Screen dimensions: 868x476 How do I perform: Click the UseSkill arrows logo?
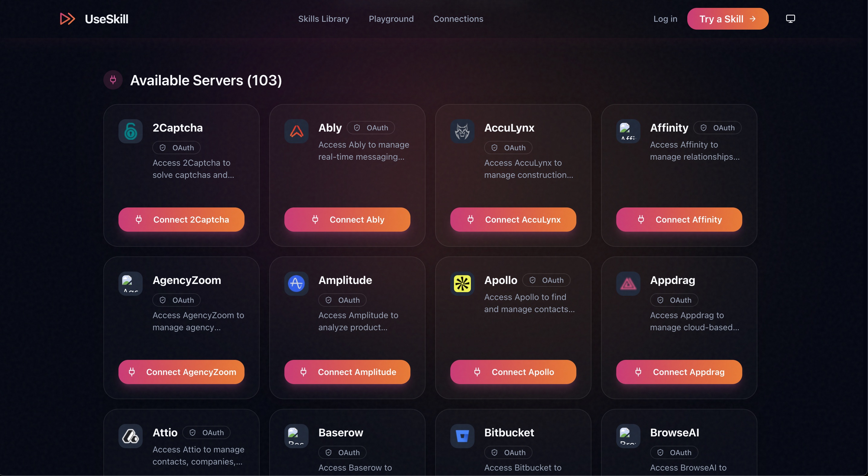click(x=67, y=18)
